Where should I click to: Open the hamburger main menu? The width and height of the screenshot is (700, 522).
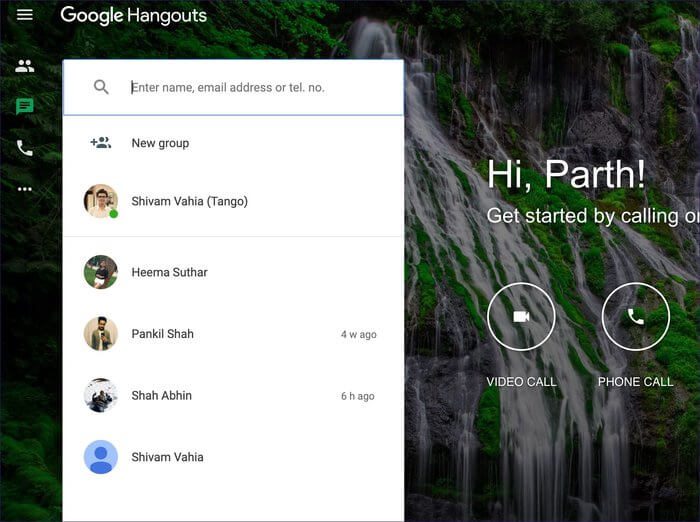click(25, 15)
